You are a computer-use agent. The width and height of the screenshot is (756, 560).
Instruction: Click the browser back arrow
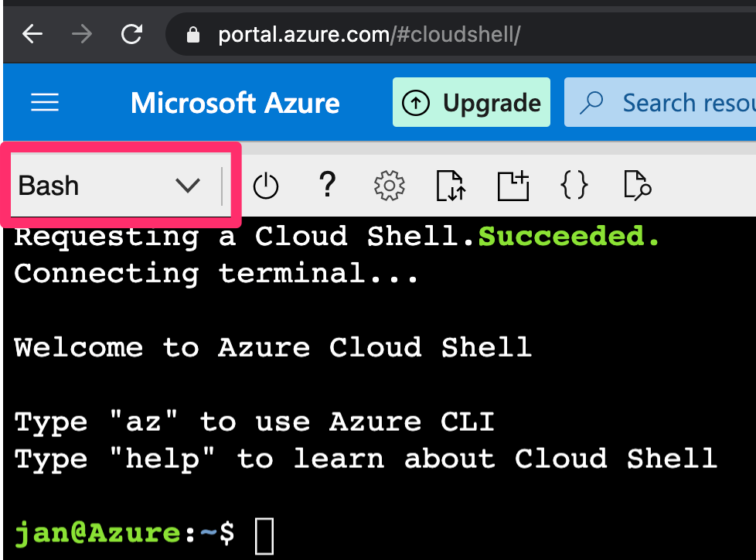[x=32, y=34]
